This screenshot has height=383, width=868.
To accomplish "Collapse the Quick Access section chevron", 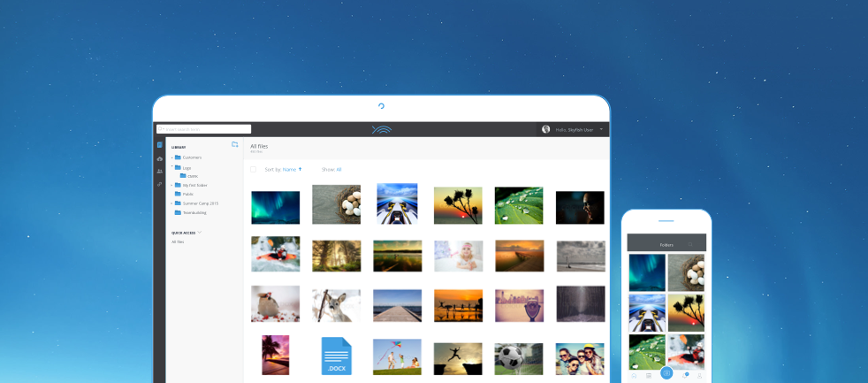I will click(x=200, y=233).
